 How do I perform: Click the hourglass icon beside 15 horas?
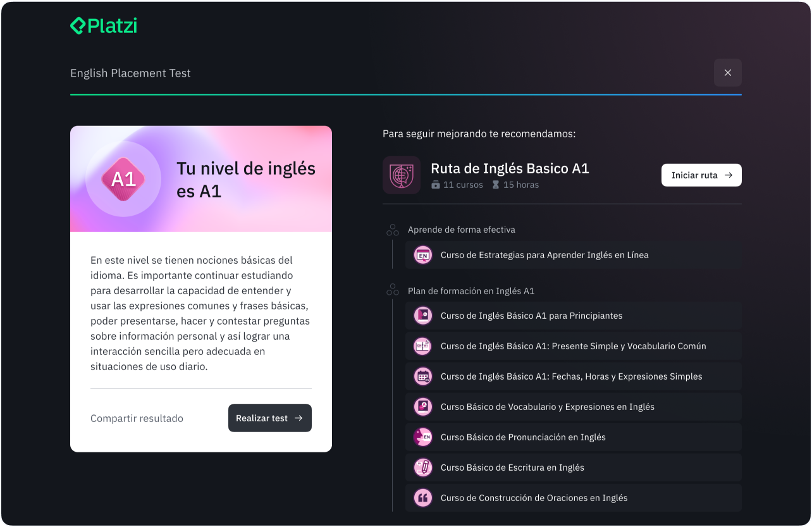(x=496, y=185)
